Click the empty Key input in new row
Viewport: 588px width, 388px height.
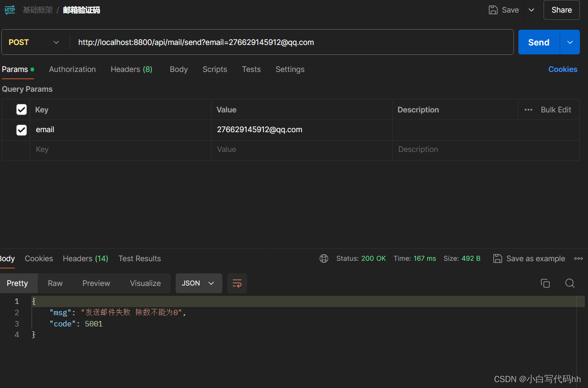[x=120, y=150]
